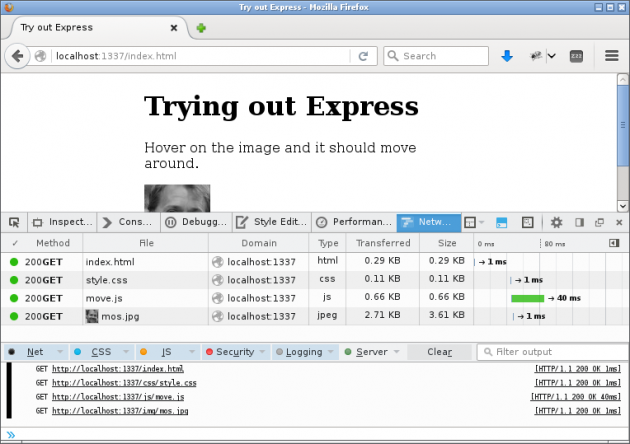Click the face image on the page
Viewport: 630px width, 444px height.
tap(177, 198)
